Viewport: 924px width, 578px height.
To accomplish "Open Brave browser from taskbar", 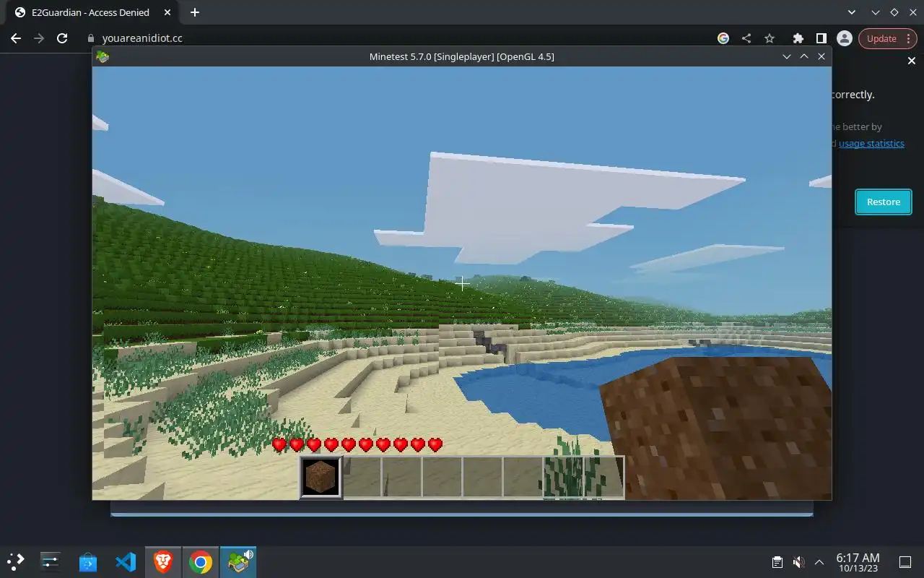I will tap(163, 561).
